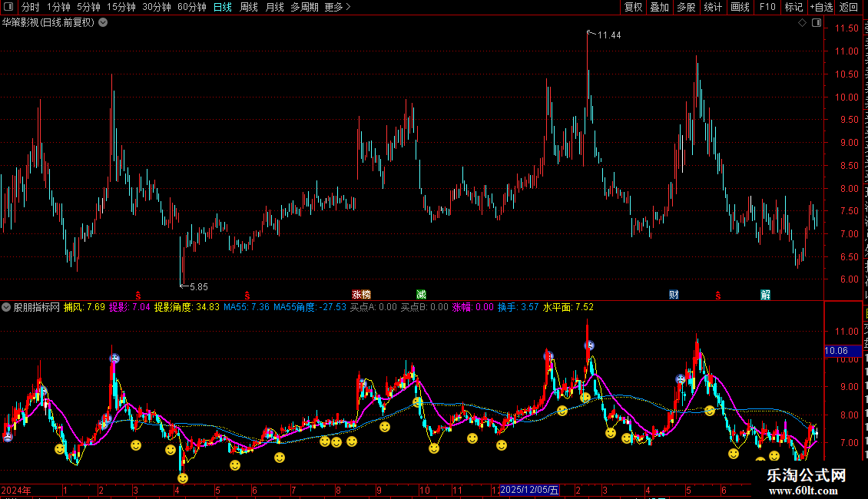
Task: Click the 股朋指标网 indicator name
Action: [x=37, y=307]
